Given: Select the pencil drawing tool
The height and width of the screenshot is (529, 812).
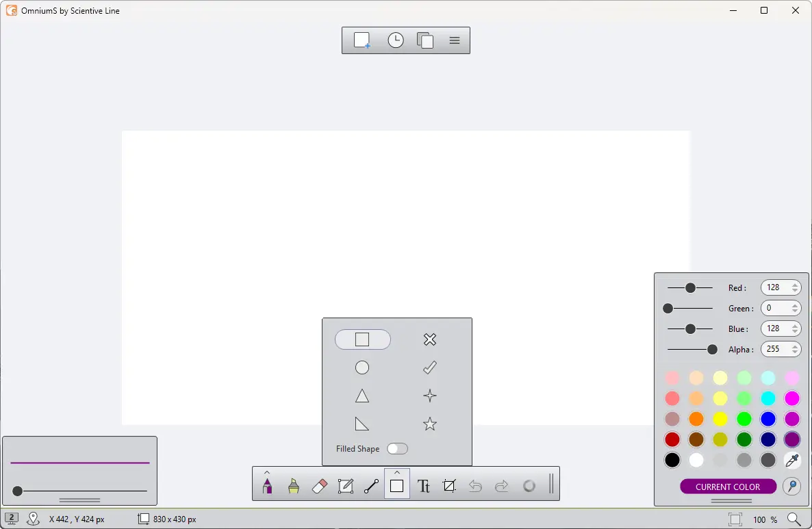Looking at the screenshot, I should pos(267,485).
